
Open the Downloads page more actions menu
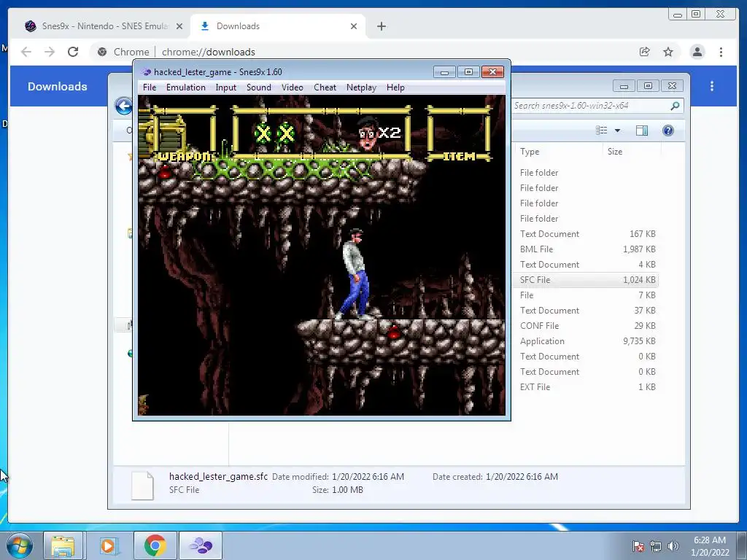712,86
